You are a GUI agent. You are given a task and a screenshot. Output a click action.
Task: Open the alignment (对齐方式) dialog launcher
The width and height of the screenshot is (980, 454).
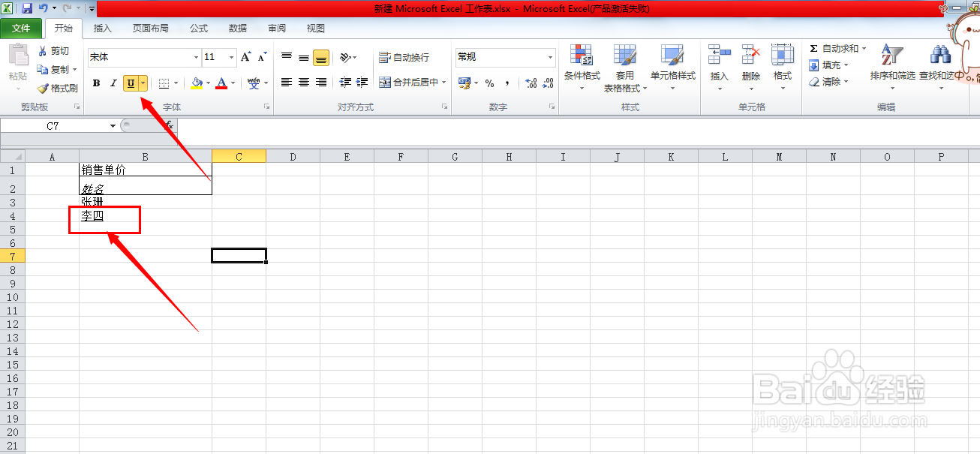tap(444, 107)
